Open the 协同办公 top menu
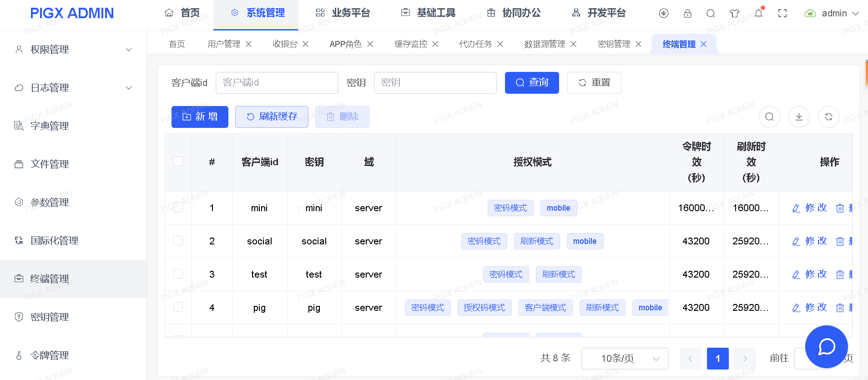 [x=513, y=13]
